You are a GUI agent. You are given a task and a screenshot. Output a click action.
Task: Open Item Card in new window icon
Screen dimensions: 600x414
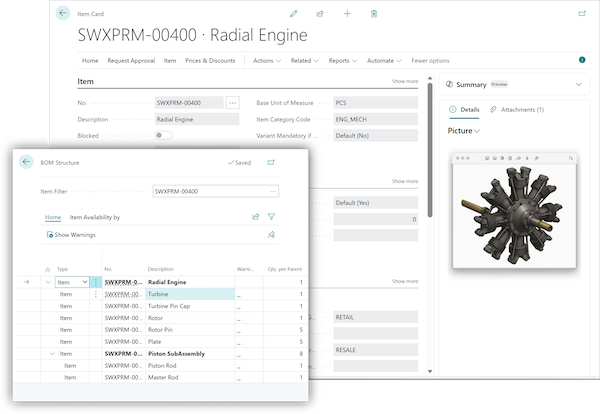click(x=582, y=14)
